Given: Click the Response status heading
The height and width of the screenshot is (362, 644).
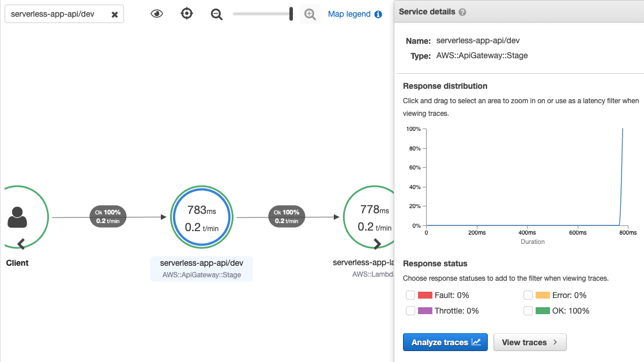Looking at the screenshot, I should coord(435,263).
